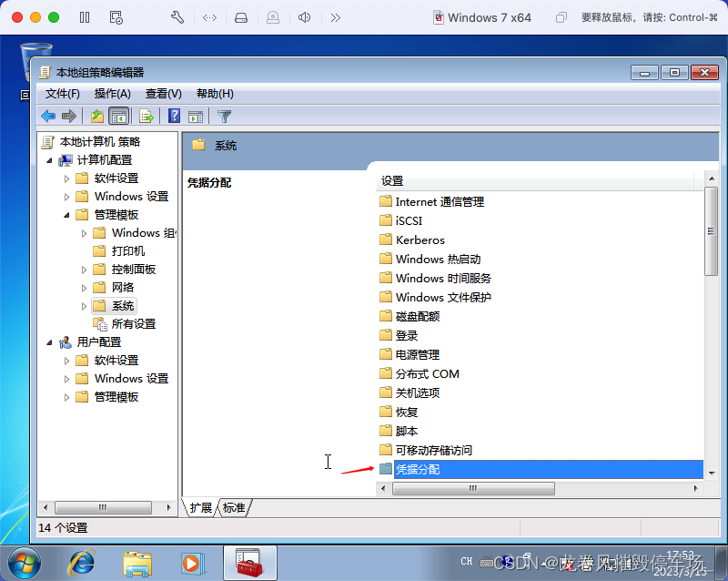
Task: Click settings list vertical scrollbar thumb
Action: tap(711, 231)
